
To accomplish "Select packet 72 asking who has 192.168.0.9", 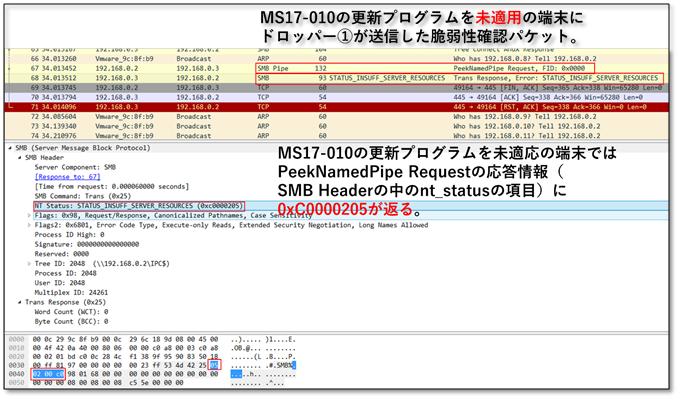I will click(x=336, y=116).
